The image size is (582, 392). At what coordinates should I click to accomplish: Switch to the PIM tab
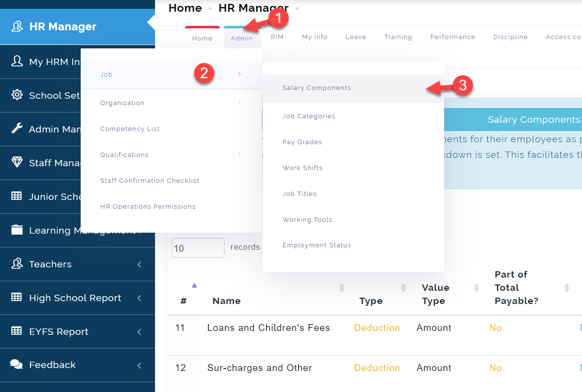click(x=277, y=37)
